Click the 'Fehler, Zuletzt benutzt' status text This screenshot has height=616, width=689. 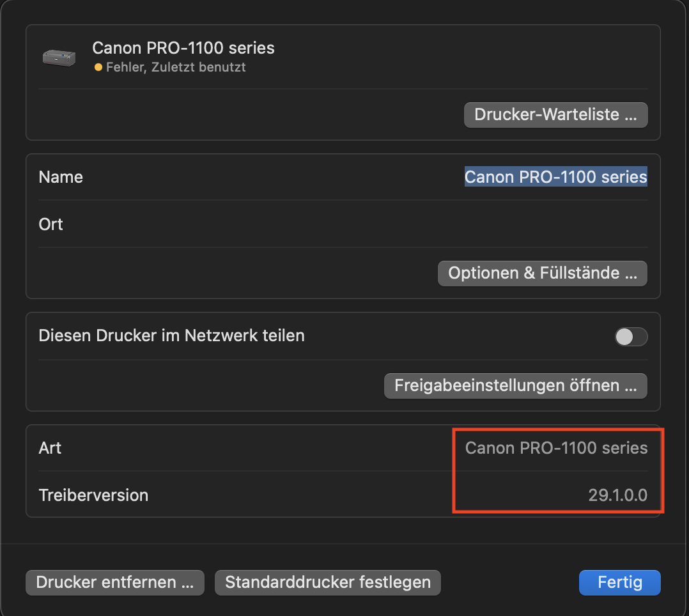pos(176,67)
